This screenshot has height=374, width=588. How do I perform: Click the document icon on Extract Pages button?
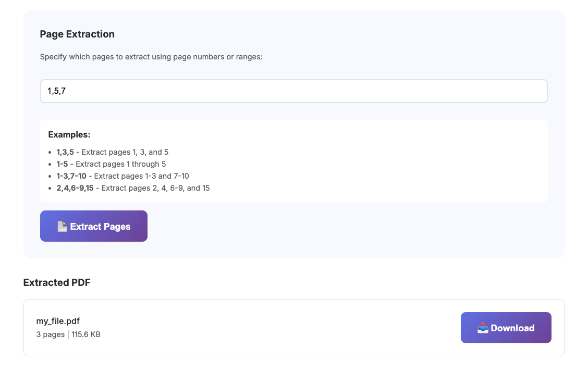(62, 227)
